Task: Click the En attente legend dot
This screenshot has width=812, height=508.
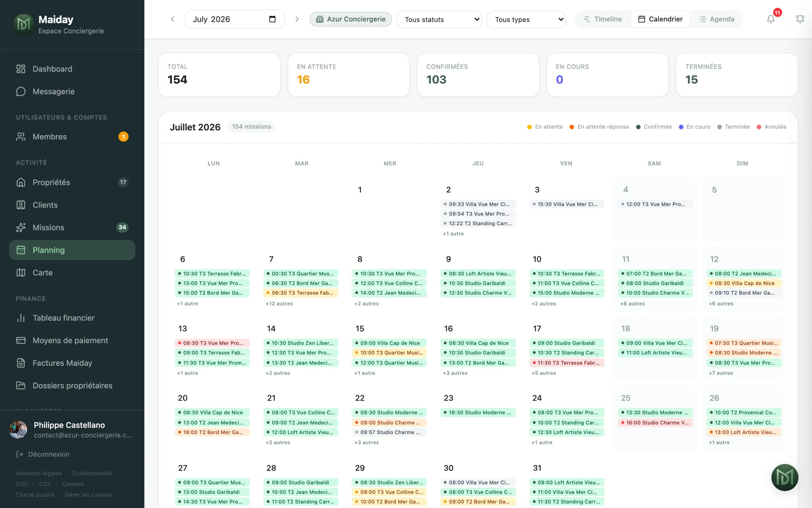Action: click(x=529, y=127)
